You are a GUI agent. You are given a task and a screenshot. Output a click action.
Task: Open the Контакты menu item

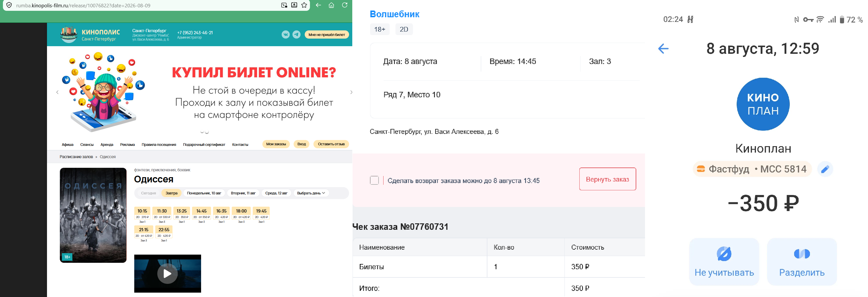[240, 144]
